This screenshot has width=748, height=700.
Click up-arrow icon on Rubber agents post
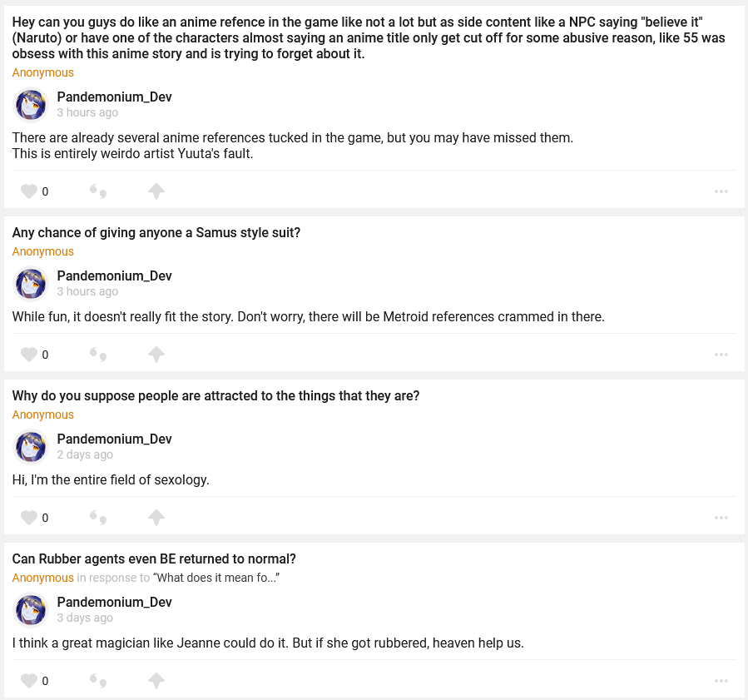click(x=156, y=681)
